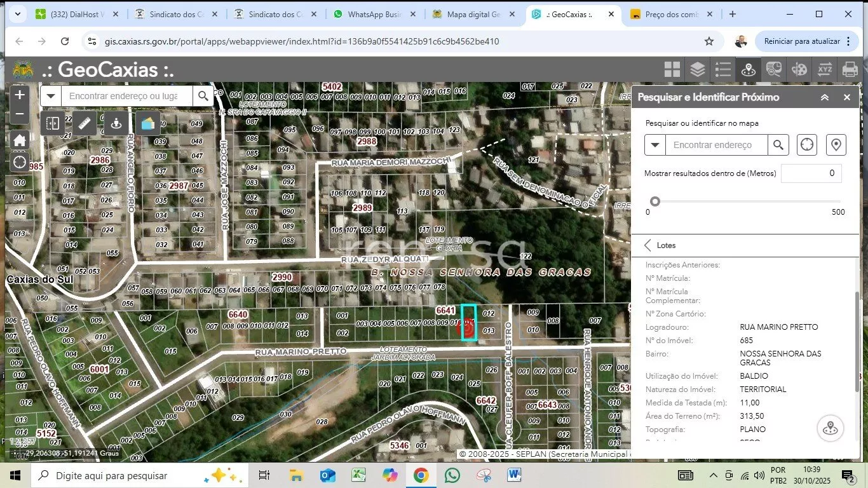This screenshot has height=488, width=868.
Task: Click the home default extent button
Action: (20, 140)
